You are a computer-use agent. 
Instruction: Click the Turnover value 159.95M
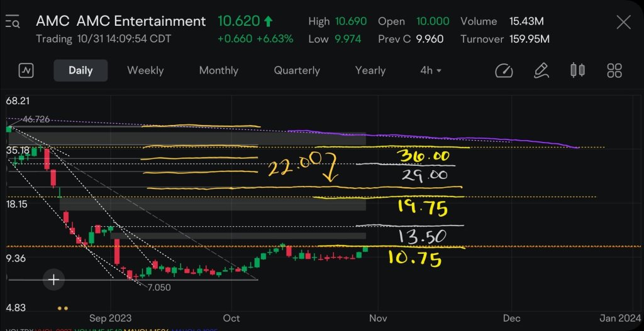click(x=530, y=39)
